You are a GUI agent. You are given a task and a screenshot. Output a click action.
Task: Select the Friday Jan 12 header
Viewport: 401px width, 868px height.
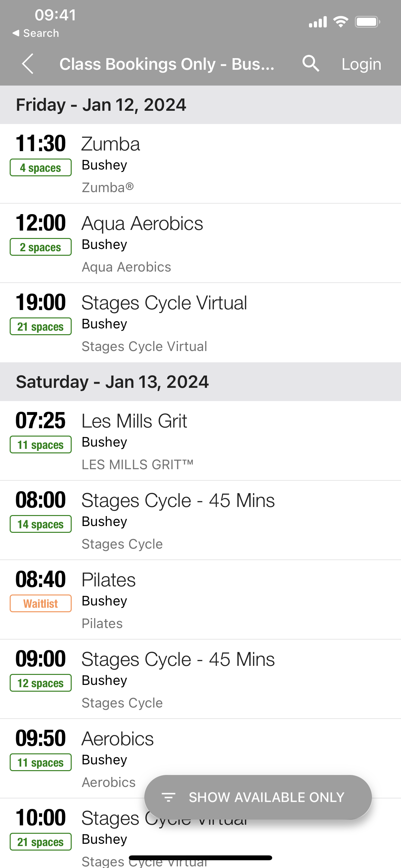click(200, 105)
